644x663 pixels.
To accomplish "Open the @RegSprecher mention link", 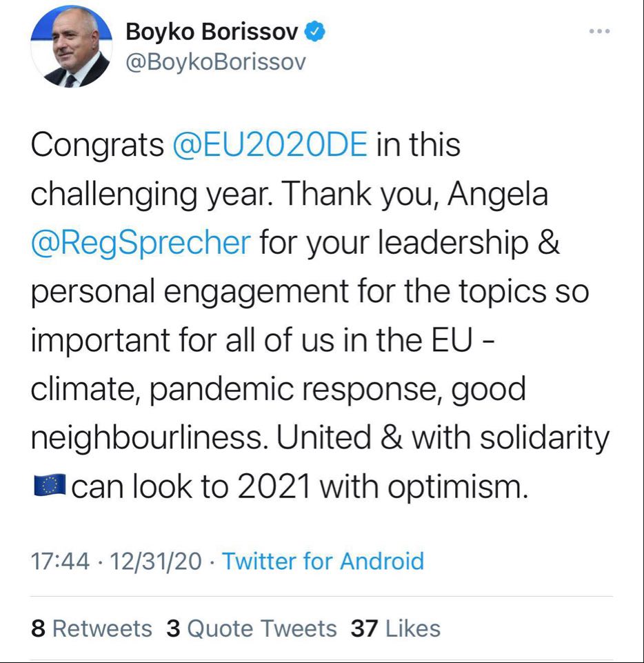I will [140, 244].
